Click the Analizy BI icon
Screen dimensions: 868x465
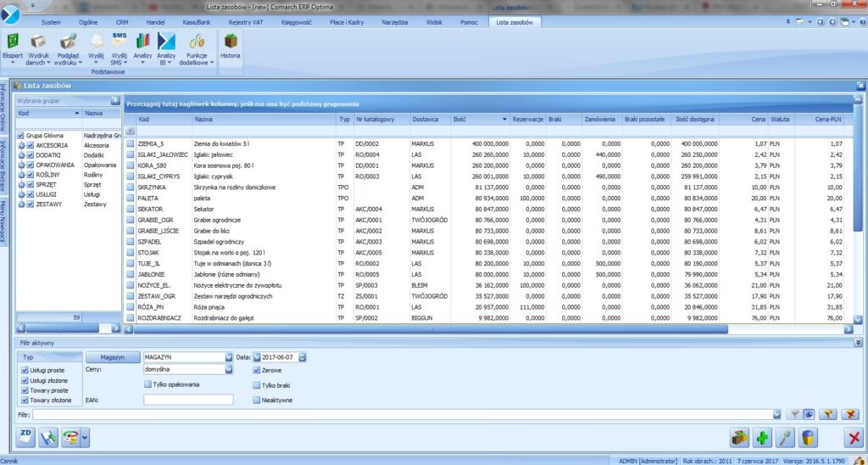(166, 42)
